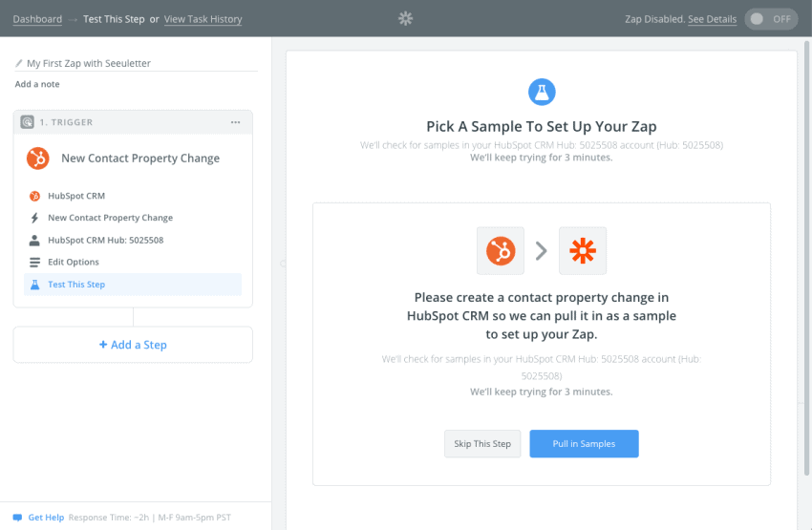This screenshot has height=530, width=812.
Task: Click the trigger step icon next to 1. TRIGGER
Action: pos(27,122)
